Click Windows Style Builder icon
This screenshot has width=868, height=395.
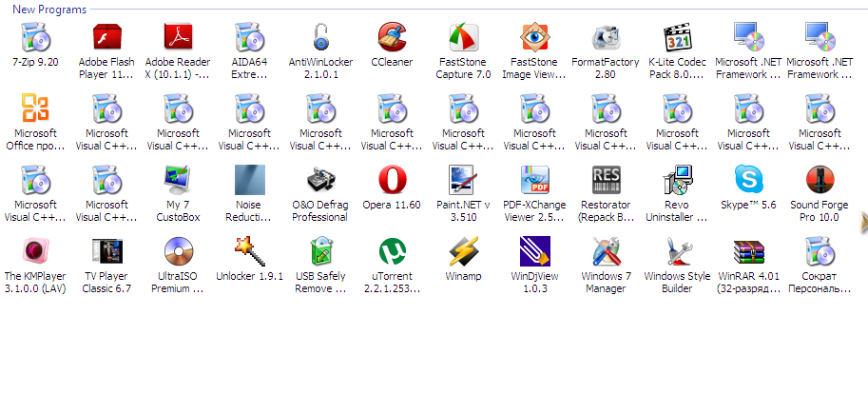coord(678,251)
